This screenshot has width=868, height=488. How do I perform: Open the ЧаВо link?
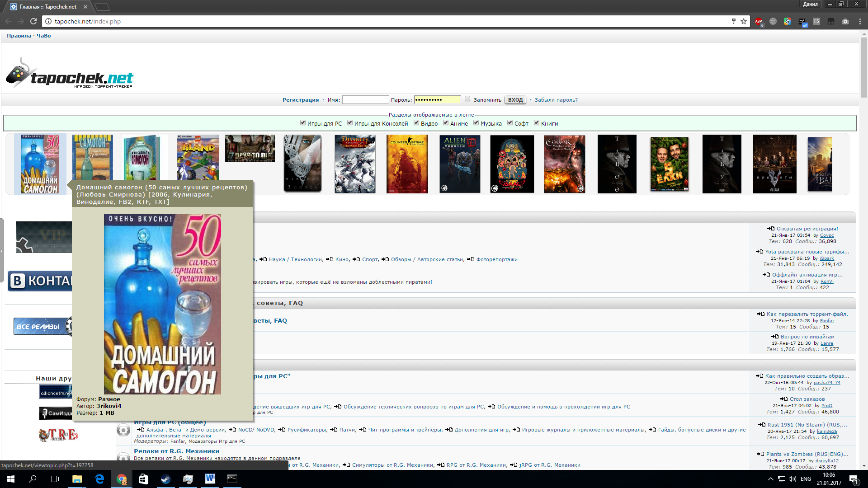[44, 36]
